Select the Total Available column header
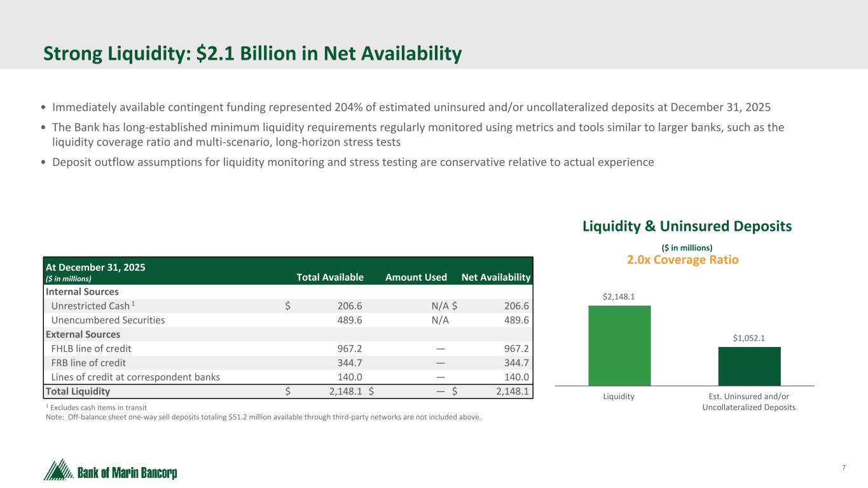This screenshot has height=488, width=868. pos(330,277)
